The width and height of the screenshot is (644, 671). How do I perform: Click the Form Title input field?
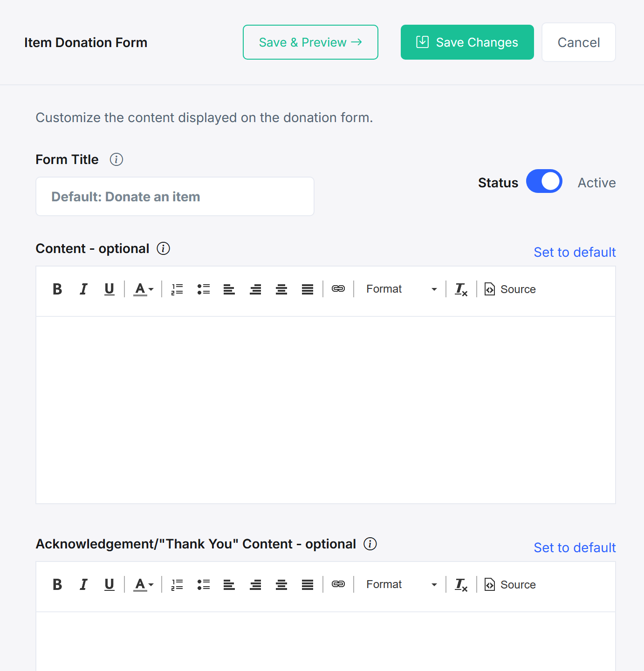175,197
